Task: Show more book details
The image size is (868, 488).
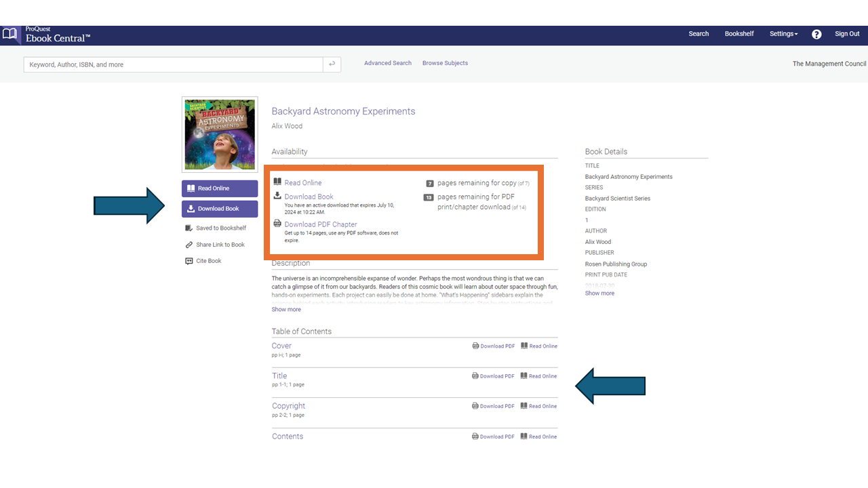Action: pyautogui.click(x=599, y=293)
